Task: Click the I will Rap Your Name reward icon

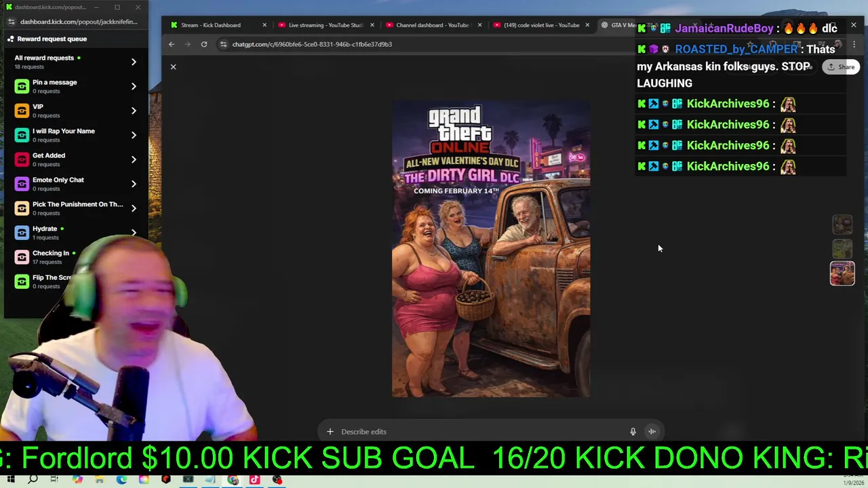Action: (22, 135)
